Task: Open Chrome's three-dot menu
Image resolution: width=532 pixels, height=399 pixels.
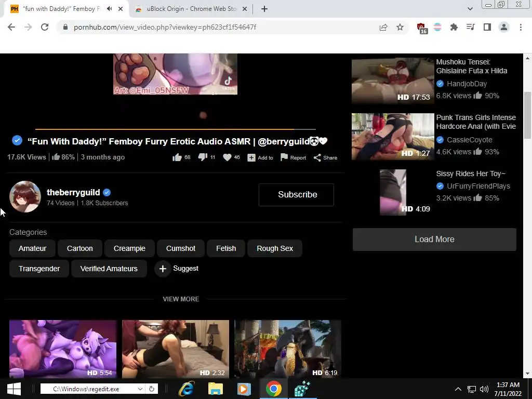Action: pyautogui.click(x=521, y=27)
